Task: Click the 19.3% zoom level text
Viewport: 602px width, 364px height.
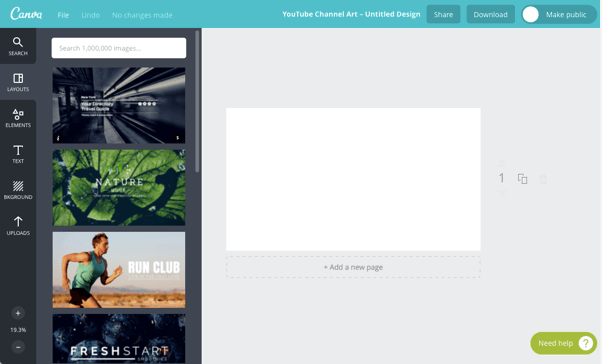Action: click(18, 330)
